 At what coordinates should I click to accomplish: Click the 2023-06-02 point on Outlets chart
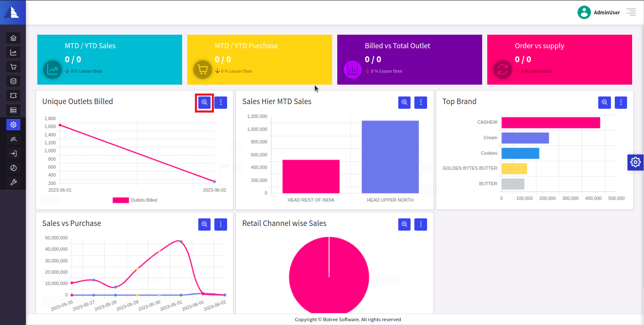pos(214,182)
